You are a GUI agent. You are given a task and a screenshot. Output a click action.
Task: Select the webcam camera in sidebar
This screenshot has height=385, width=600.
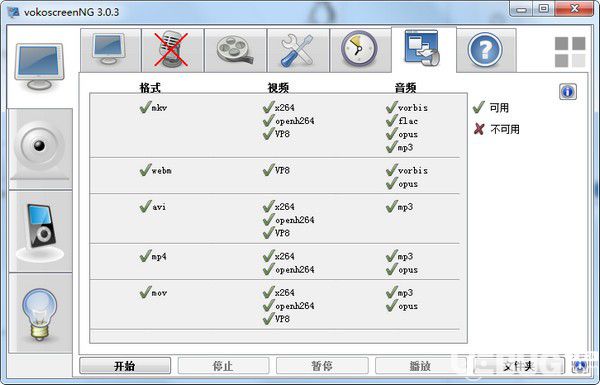tap(40, 149)
